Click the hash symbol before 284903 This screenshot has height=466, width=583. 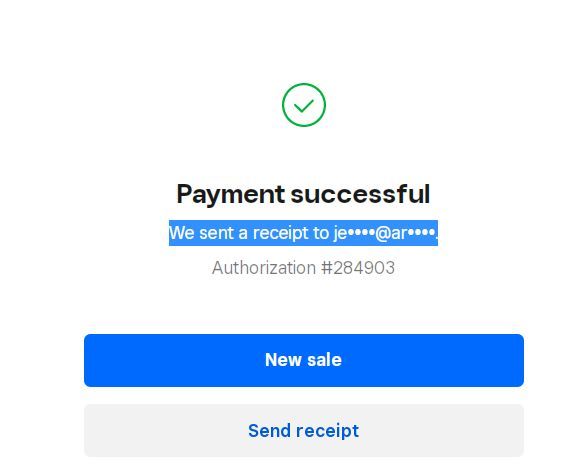tap(327, 268)
